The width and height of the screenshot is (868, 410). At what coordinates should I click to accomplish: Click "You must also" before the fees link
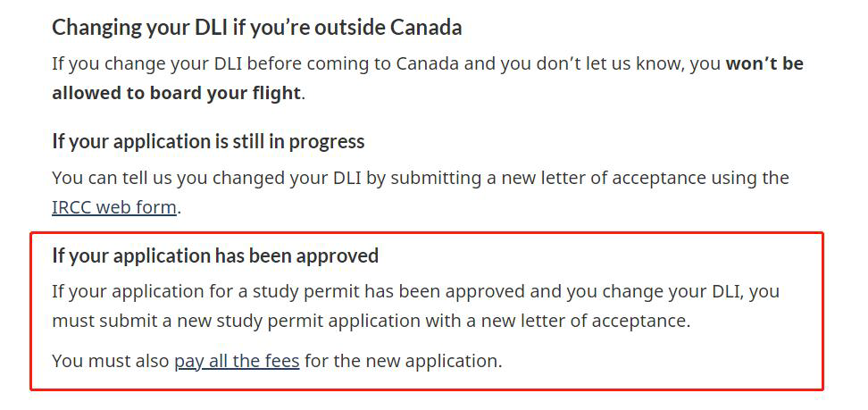click(x=110, y=361)
